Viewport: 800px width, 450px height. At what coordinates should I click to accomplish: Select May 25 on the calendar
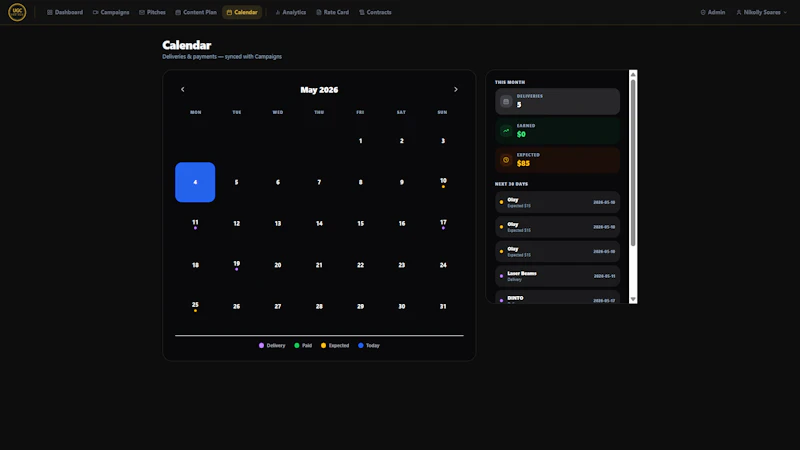click(195, 306)
